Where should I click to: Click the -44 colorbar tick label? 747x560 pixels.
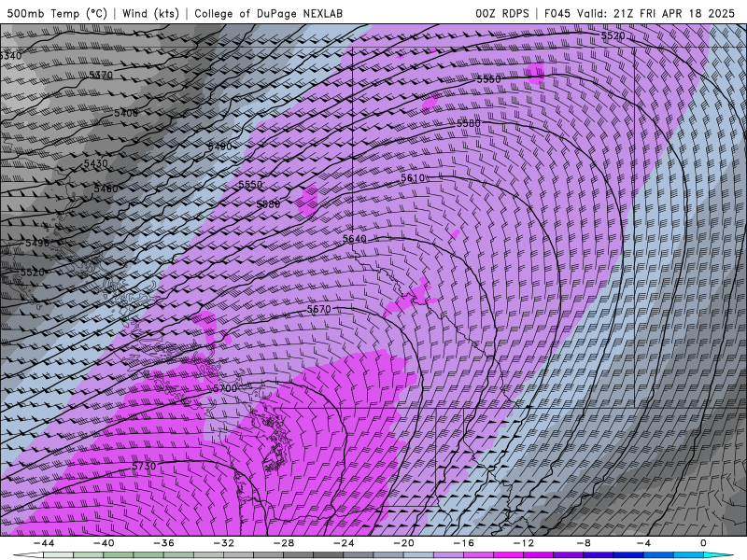pos(44,543)
